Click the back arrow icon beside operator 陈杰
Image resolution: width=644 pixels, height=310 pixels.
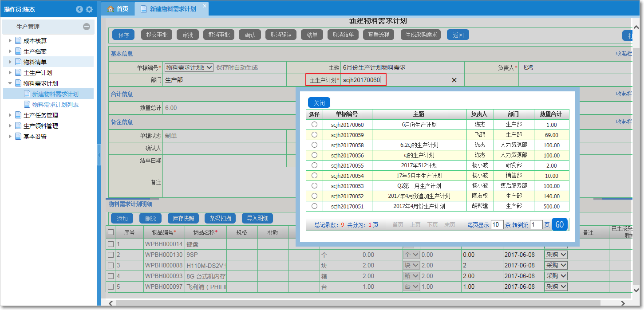[79, 9]
